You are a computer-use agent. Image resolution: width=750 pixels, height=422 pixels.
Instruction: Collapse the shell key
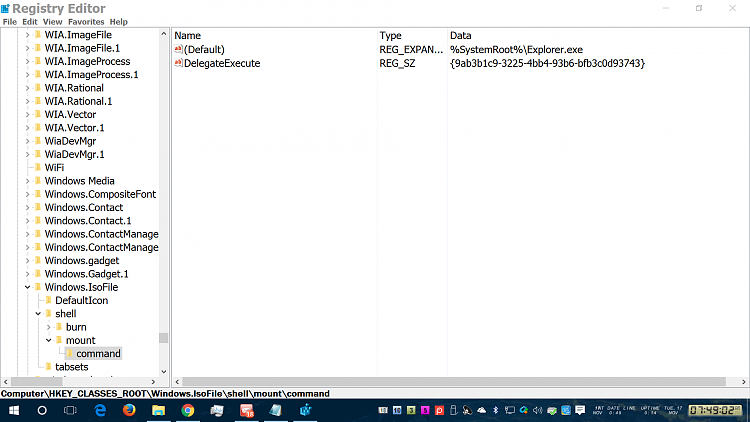38,314
